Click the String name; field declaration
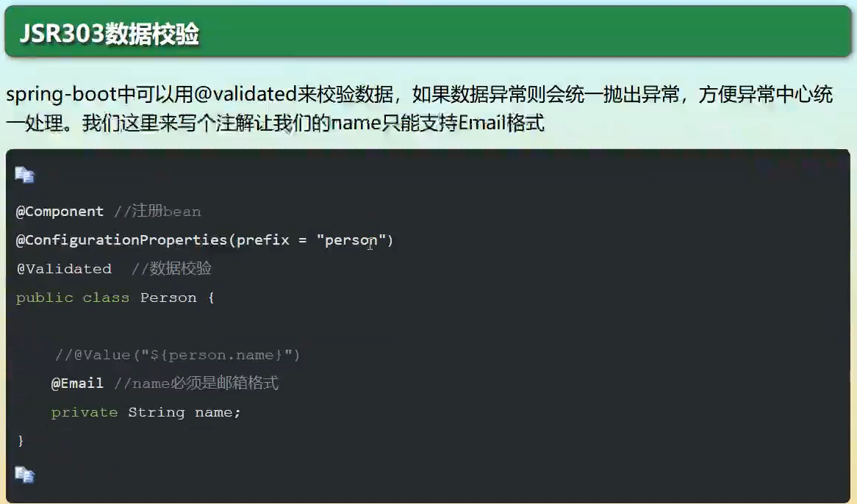Image resolution: width=857 pixels, height=504 pixels. tap(184, 412)
